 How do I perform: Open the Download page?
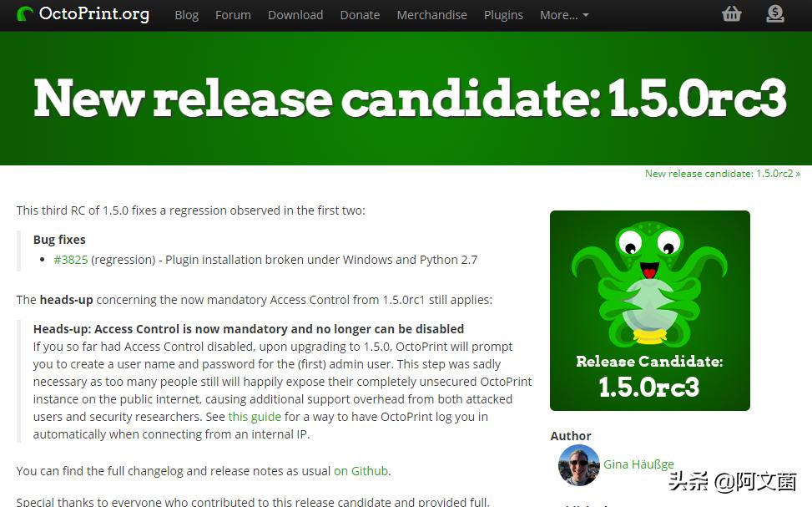(x=295, y=16)
